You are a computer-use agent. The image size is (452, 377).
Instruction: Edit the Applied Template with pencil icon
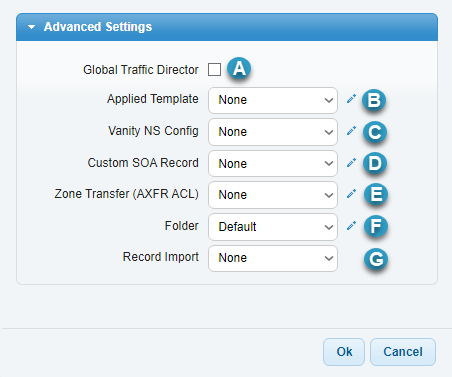351,99
